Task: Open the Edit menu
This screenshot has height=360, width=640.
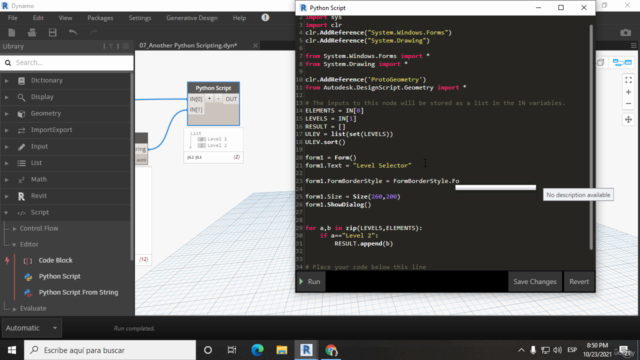Action: tap(38, 18)
